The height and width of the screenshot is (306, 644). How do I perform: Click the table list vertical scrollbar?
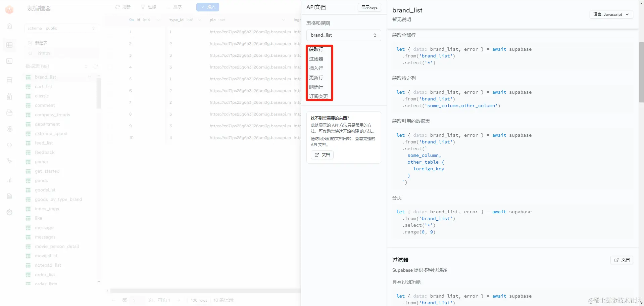point(99,93)
